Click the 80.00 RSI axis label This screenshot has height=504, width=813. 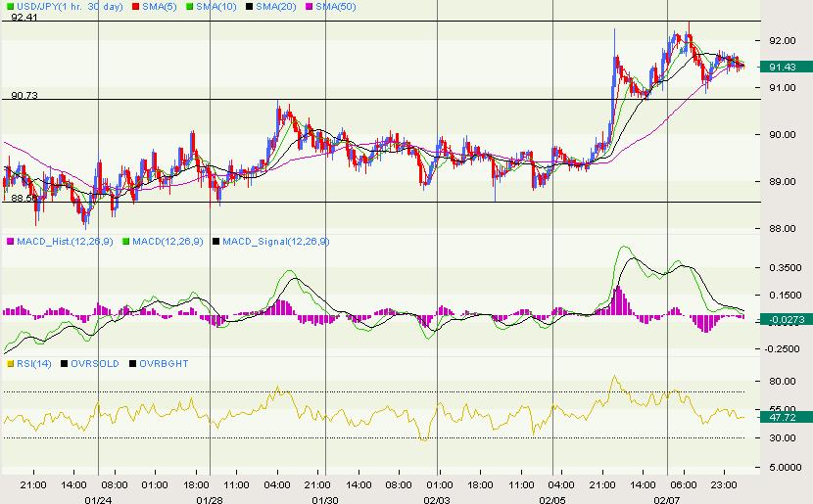pos(783,382)
